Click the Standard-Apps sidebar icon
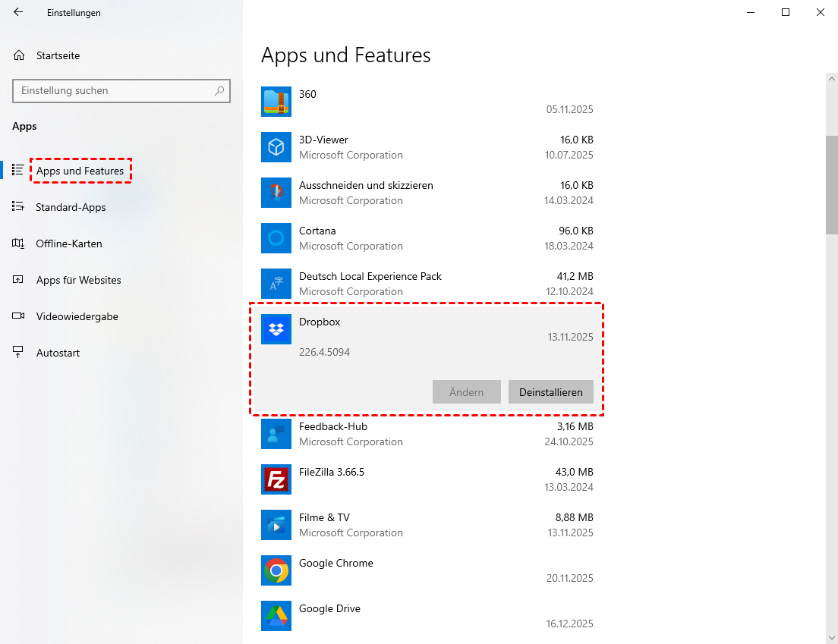 (x=17, y=206)
